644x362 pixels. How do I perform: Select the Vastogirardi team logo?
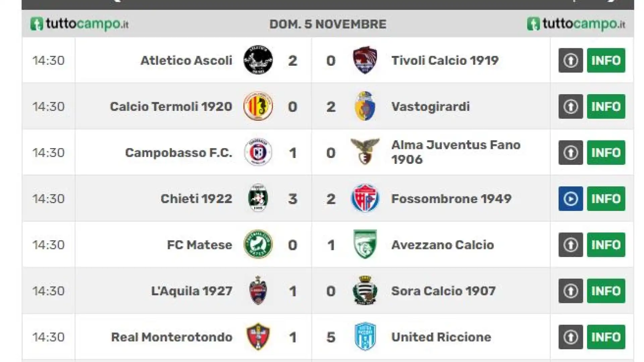pyautogui.click(x=365, y=106)
